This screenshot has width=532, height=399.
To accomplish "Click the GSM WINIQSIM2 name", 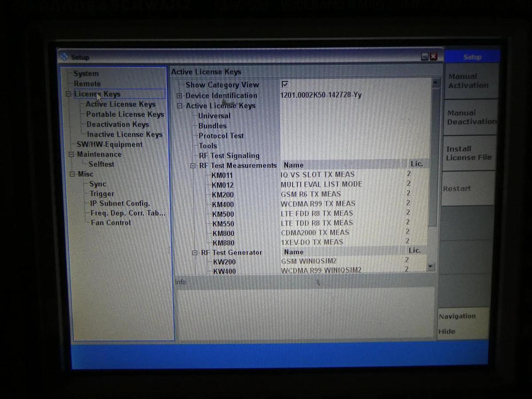I will [x=309, y=261].
